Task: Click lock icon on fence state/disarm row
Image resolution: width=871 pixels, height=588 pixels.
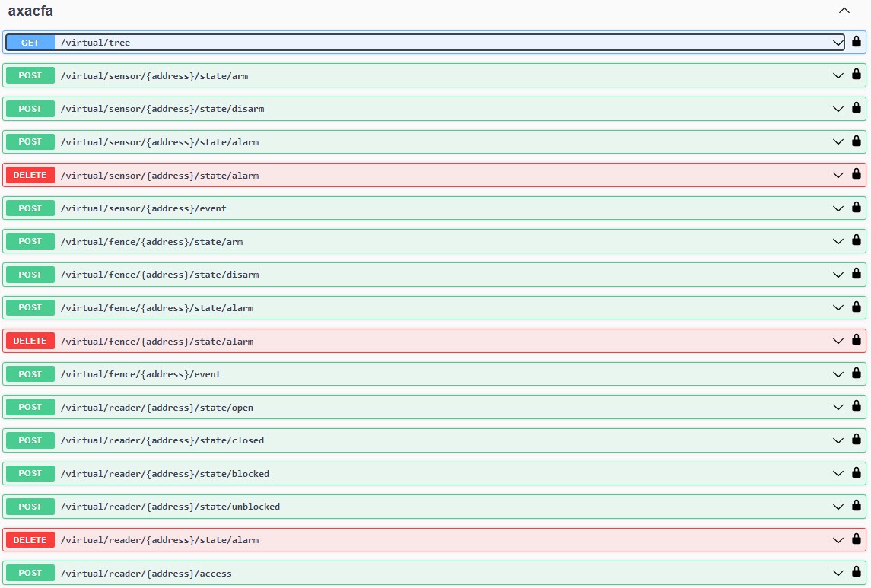Action: (857, 274)
